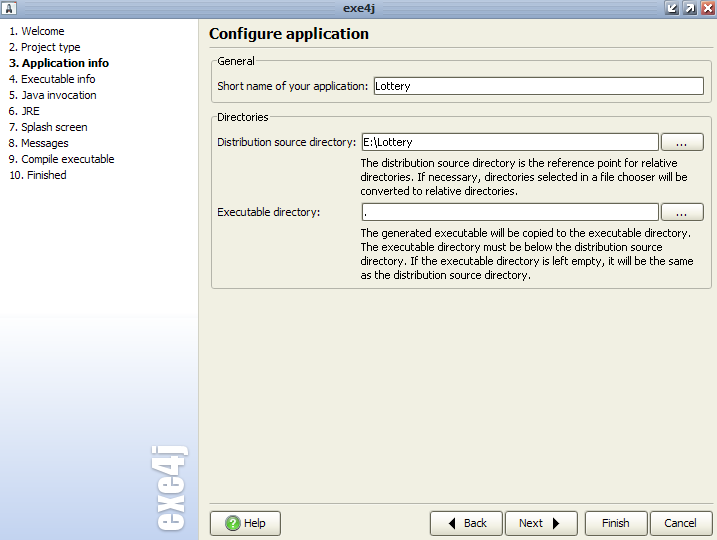Viewport: 717px width, 540px height.
Task: Maximize the exe4j window
Action: tap(689, 8)
